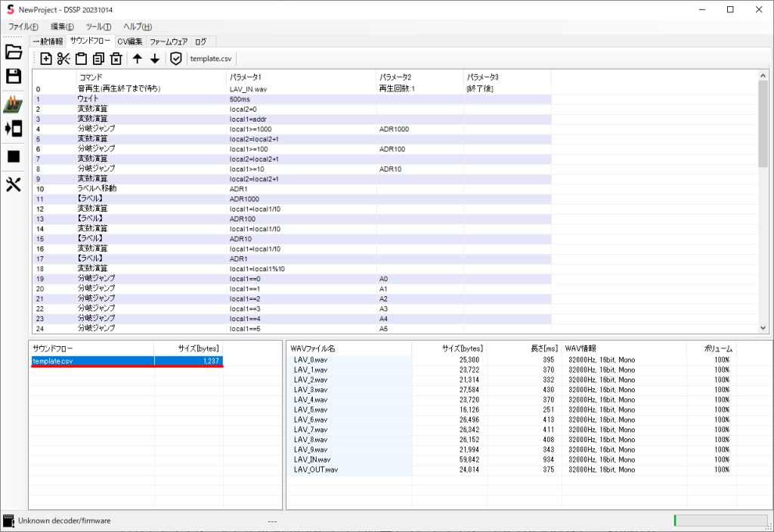Click the command list scrollbar down arrow
Image resolution: width=774 pixels, height=532 pixels.
[763, 328]
